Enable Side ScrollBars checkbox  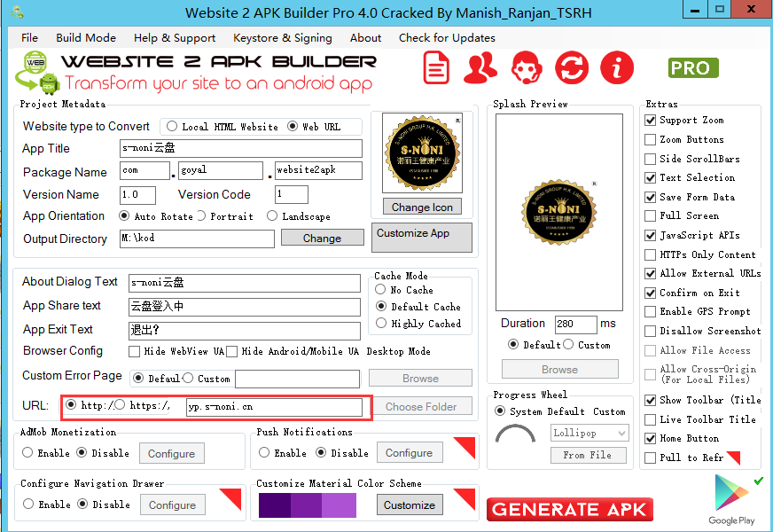(x=651, y=159)
